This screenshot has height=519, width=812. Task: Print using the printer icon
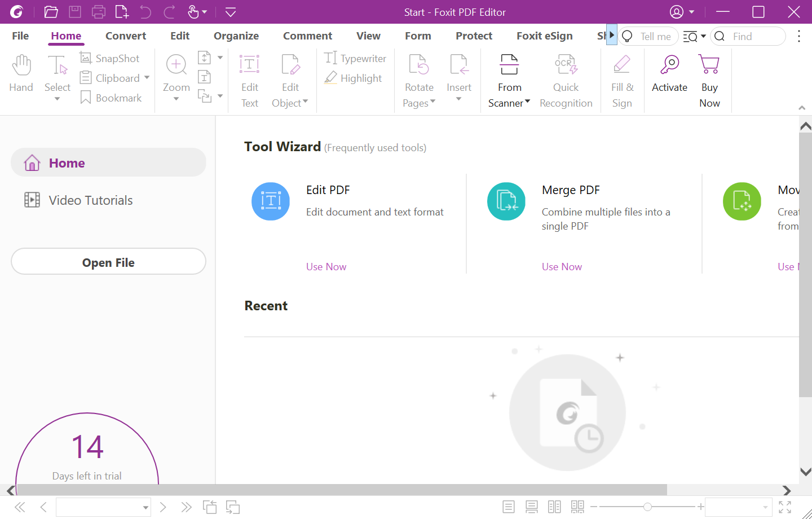pos(99,12)
